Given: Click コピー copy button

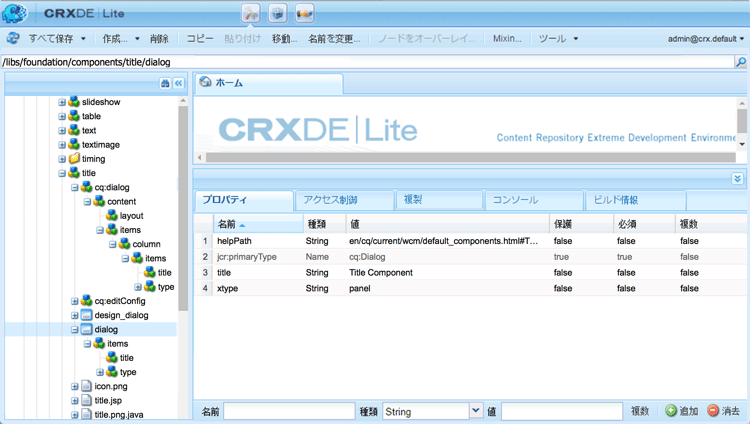Looking at the screenshot, I should point(200,39).
